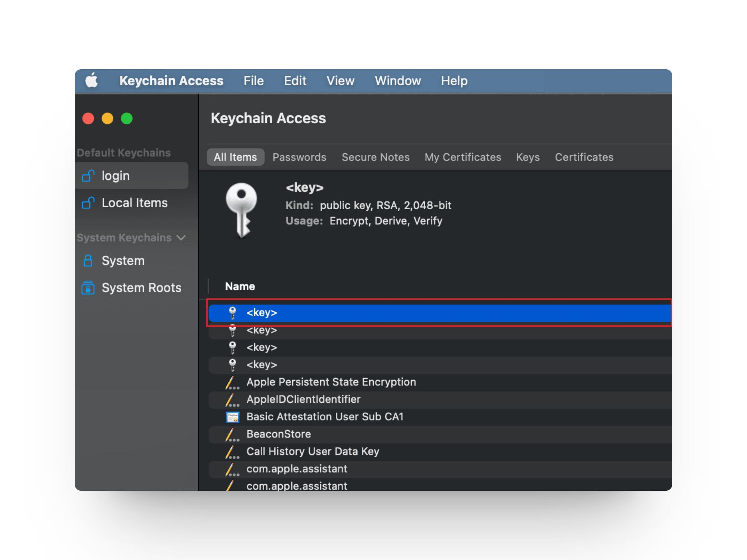Select the Apple Persistent State Encryption entry
Viewport: 747px width, 560px height.
click(x=331, y=382)
